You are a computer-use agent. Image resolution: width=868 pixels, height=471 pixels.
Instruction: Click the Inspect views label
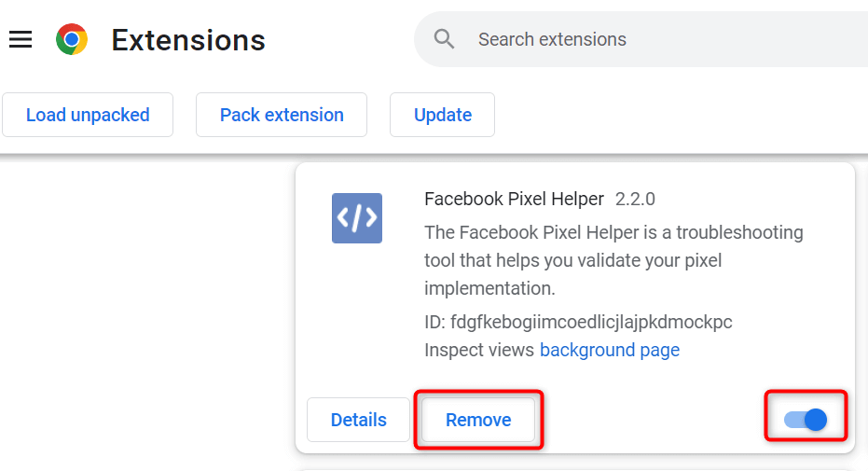point(478,350)
